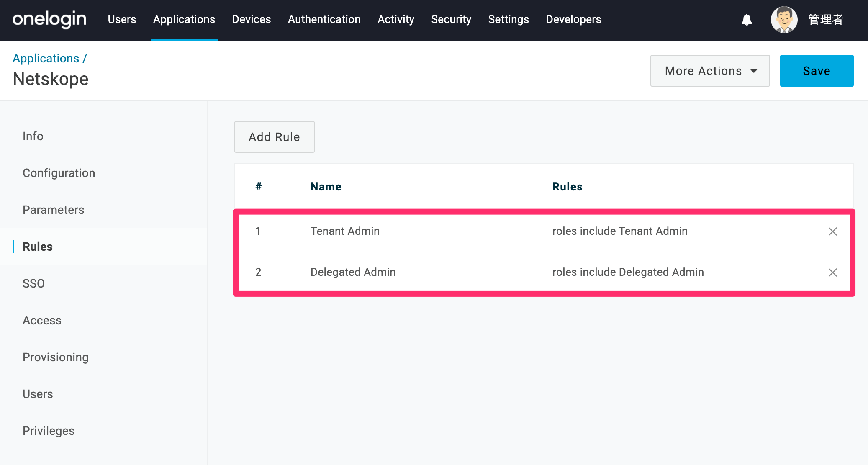
Task: Save the Netskope application
Action: [817, 71]
